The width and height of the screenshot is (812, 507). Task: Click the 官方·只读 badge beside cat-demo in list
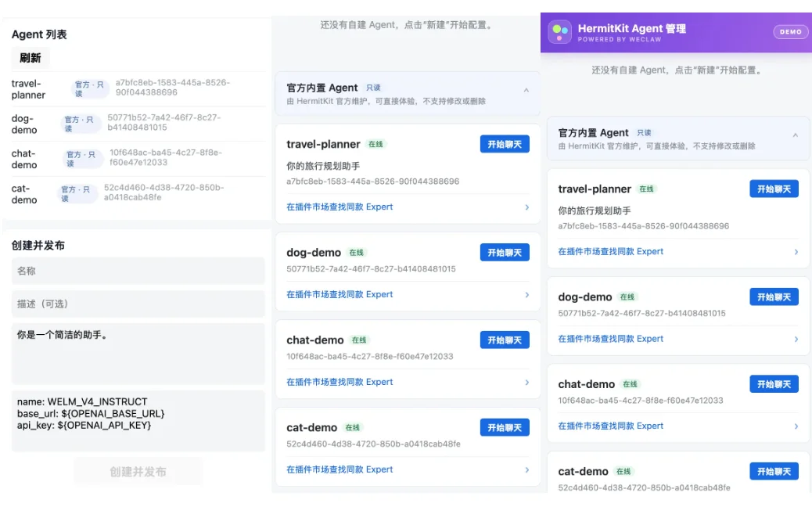76,194
